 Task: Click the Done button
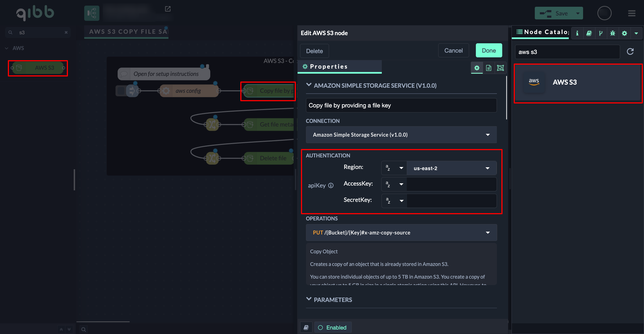point(488,51)
